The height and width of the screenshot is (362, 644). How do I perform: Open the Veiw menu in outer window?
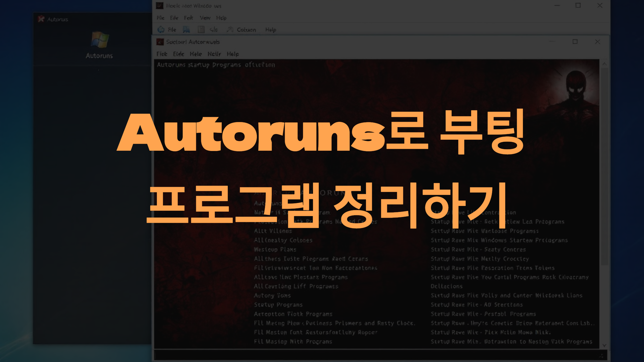[205, 18]
